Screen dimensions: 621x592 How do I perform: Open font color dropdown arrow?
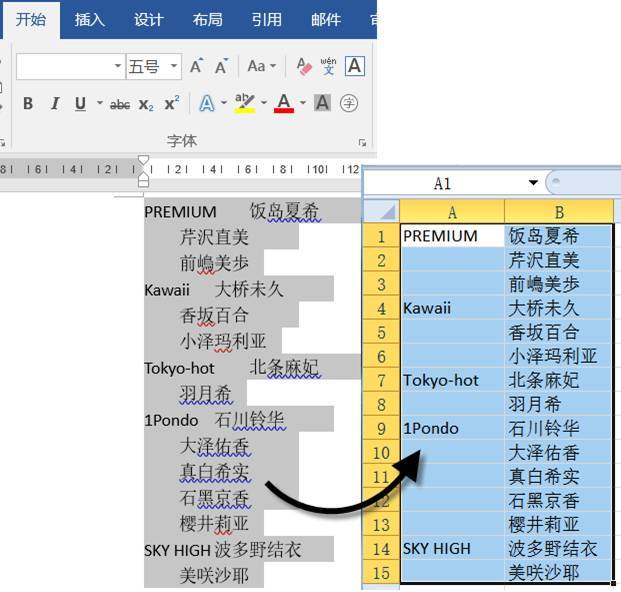pyautogui.click(x=303, y=103)
